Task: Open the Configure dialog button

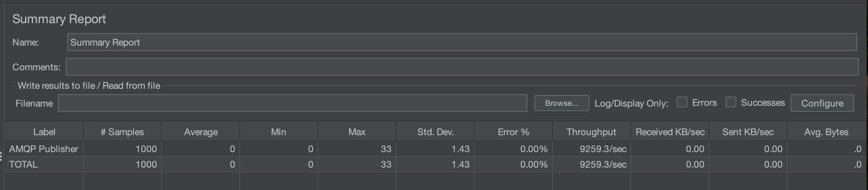Action: click(x=822, y=103)
